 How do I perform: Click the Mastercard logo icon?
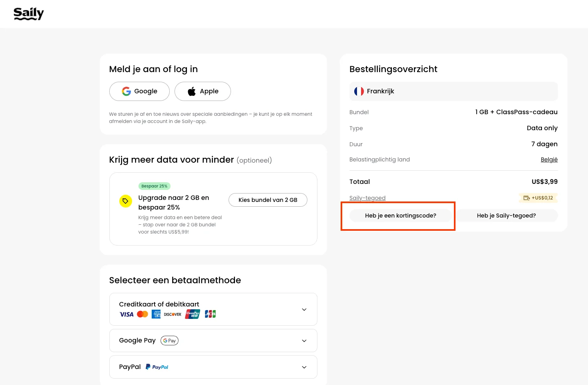tap(142, 314)
